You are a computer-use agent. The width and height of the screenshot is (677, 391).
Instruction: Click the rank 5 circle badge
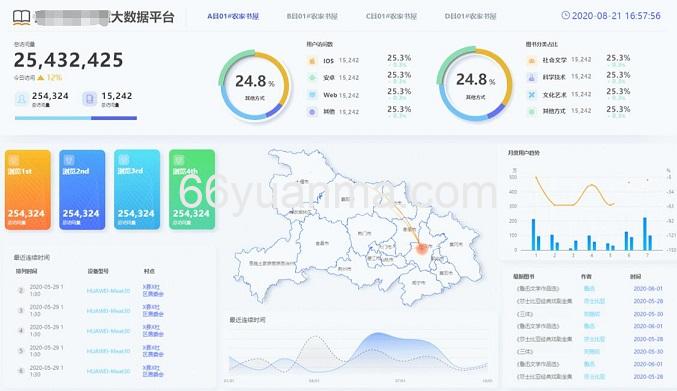coord(20,351)
